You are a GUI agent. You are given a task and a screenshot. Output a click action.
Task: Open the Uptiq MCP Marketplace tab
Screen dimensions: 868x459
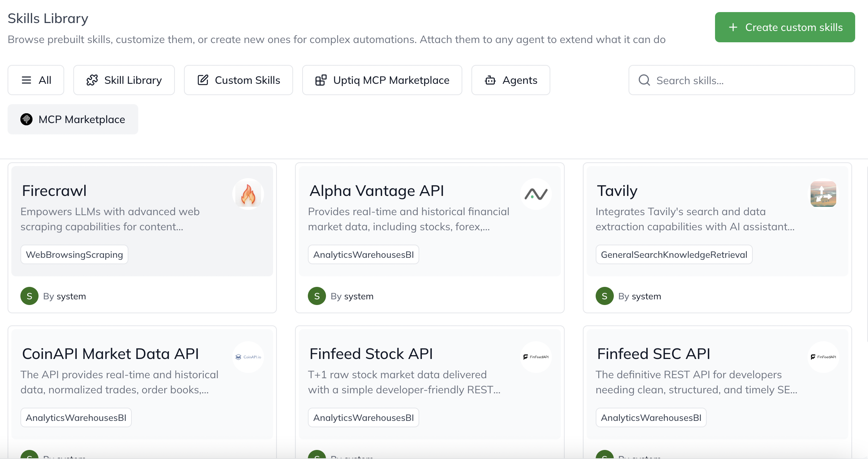point(382,80)
